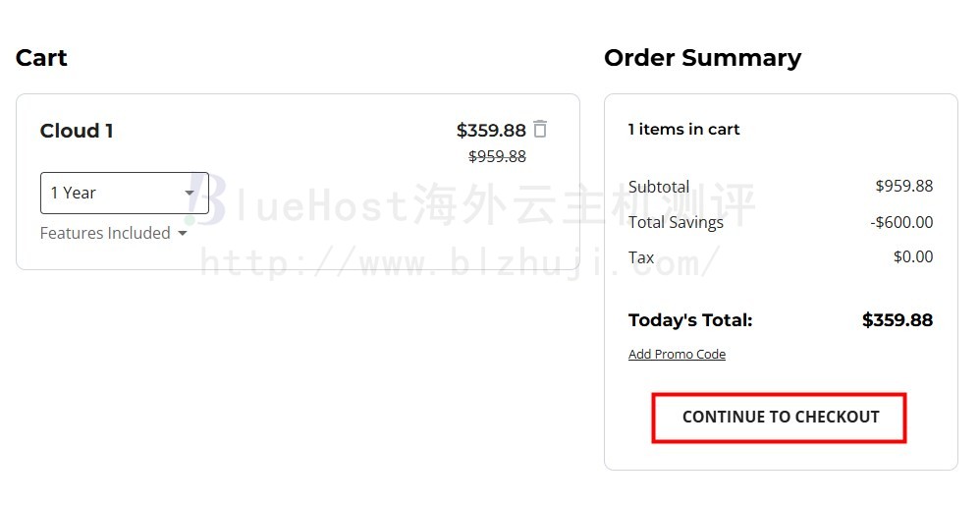Click the -$600.00 savings amount
980x506 pixels.
(901, 222)
